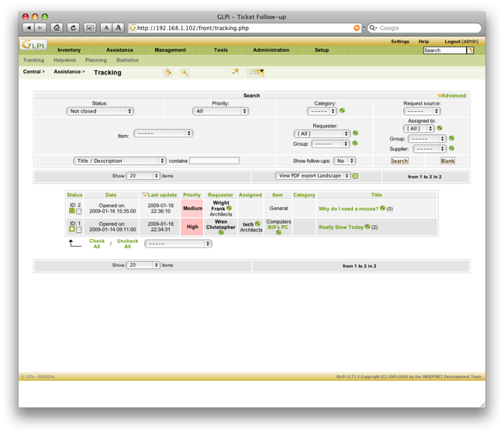This screenshot has width=504, height=433.
Task: Open the Priority dropdown set to All
Action: (x=220, y=111)
